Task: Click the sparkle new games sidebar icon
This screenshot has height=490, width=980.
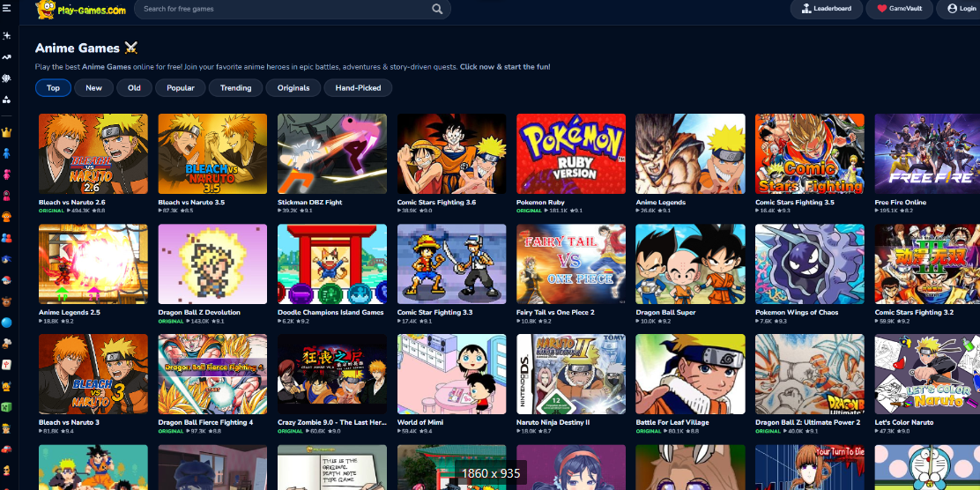Action: [x=6, y=36]
